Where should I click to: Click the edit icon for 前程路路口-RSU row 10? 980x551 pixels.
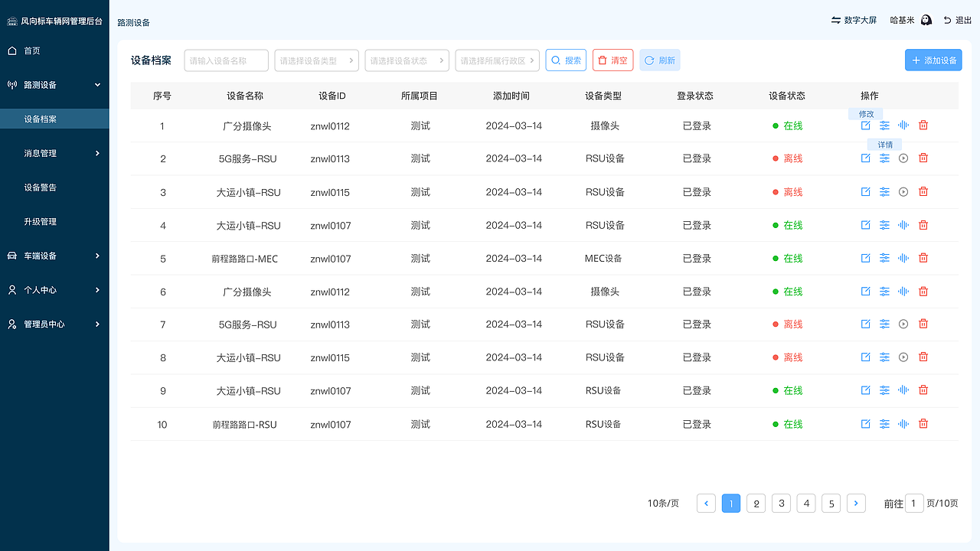865,423
